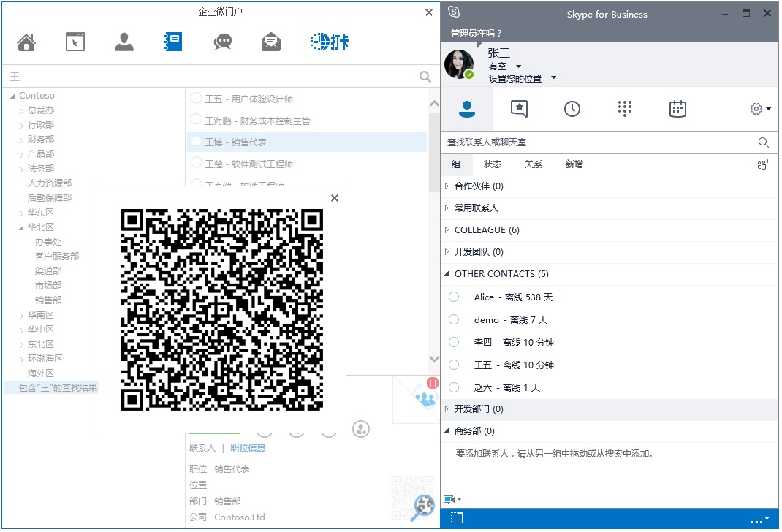782x532 pixels.
Task: Switch to the 状态 tab in Skype
Action: tap(493, 164)
